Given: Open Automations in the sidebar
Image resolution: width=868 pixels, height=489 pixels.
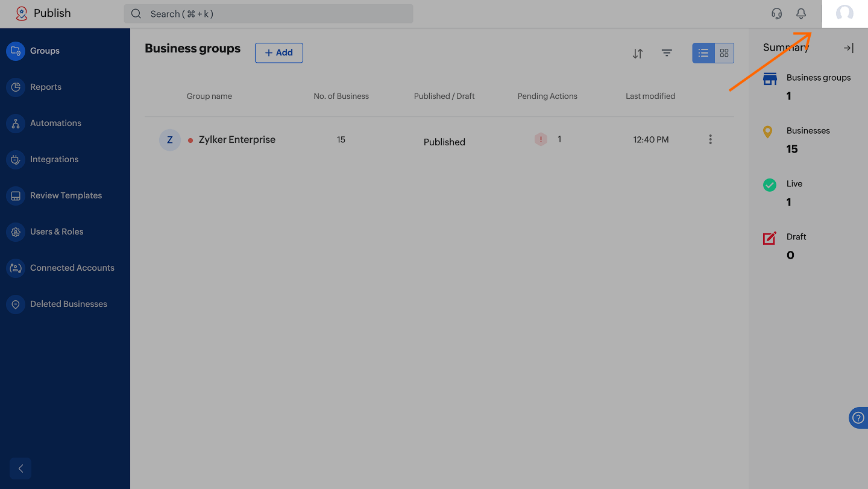Looking at the screenshot, I should [65, 123].
